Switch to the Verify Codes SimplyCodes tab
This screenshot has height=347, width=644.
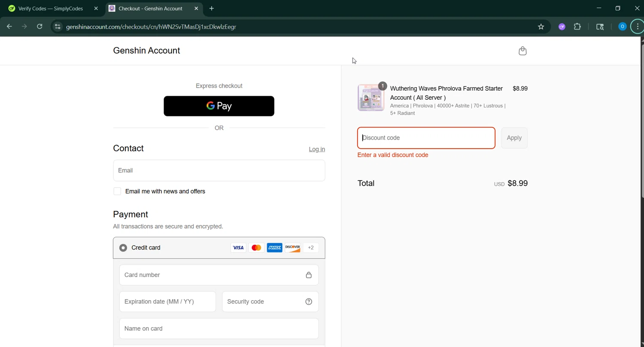[x=51, y=8]
